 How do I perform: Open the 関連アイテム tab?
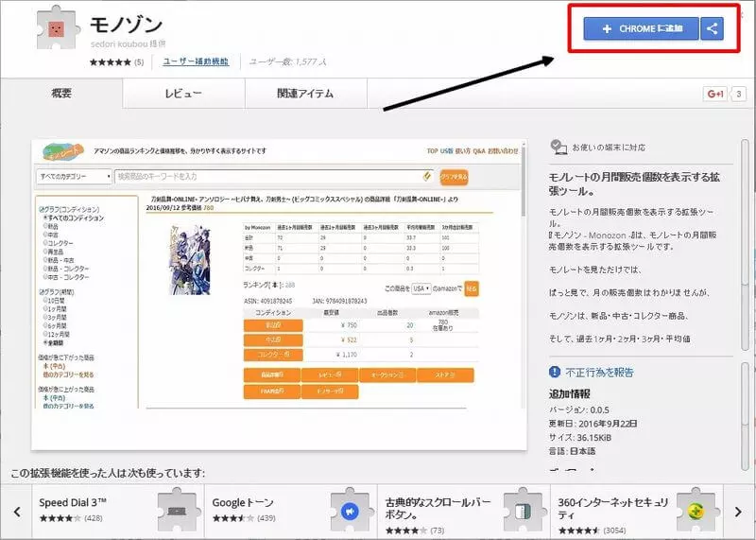(x=305, y=93)
